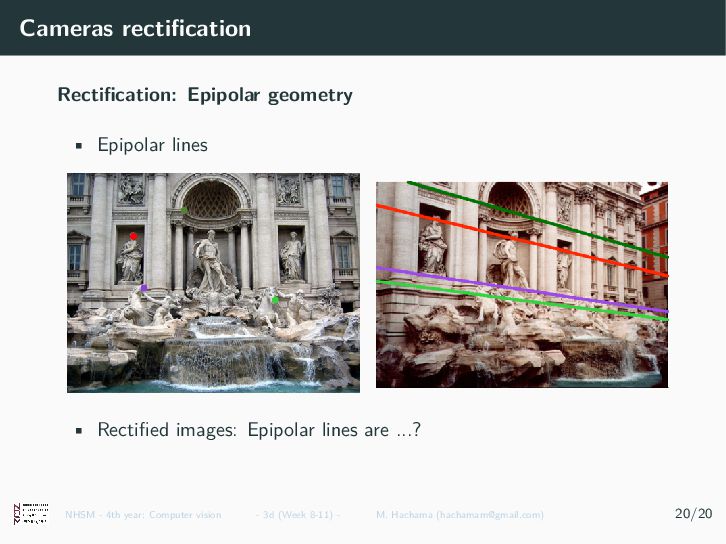726x544 pixels.
Task: Click the 'Epipolar lines' bullet text
Action: pos(152,145)
